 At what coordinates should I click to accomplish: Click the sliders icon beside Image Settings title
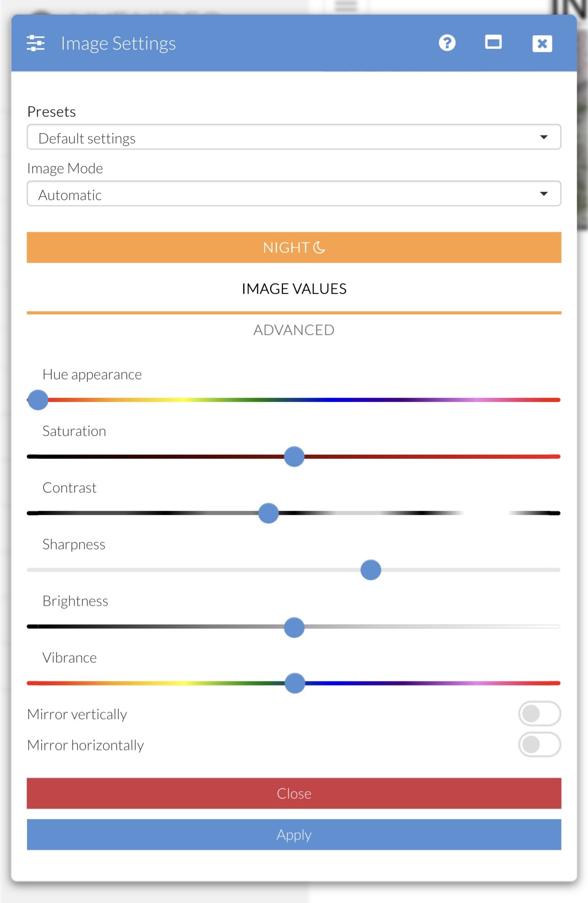click(x=36, y=43)
